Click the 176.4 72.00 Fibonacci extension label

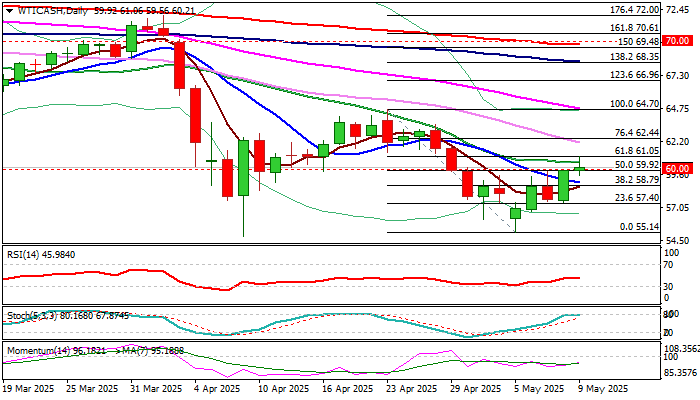(x=635, y=10)
